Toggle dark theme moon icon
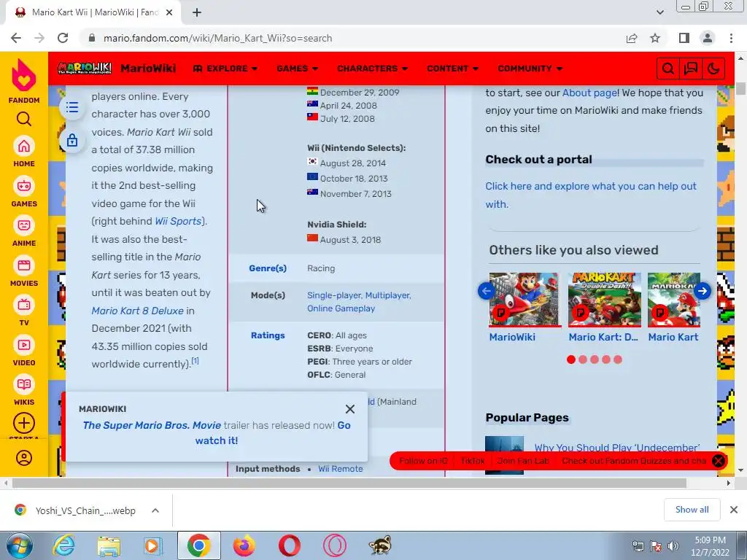 point(713,69)
